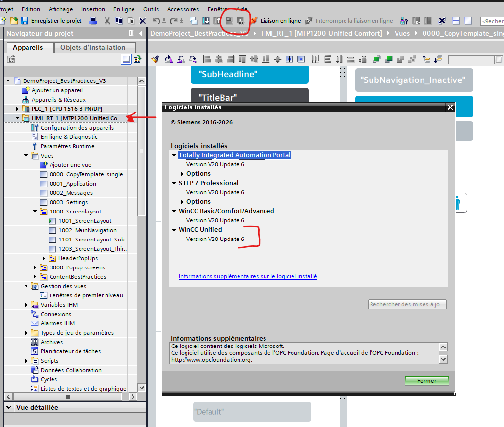Click Move layer up icon
The height and width of the screenshot is (427, 504).
pyautogui.click(x=426, y=59)
